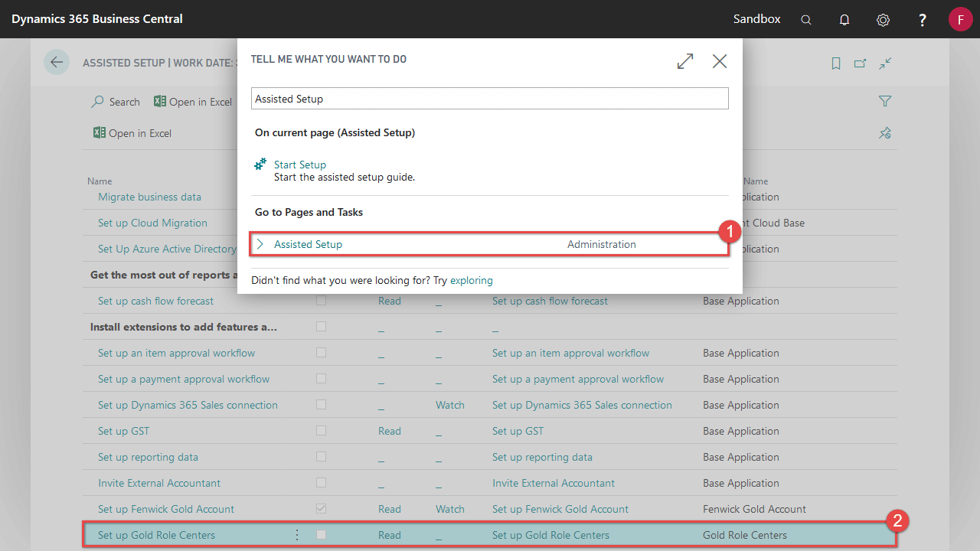This screenshot has width=980, height=551.
Task: Toggle checkbox for Invite External Accountant
Action: coord(321,483)
